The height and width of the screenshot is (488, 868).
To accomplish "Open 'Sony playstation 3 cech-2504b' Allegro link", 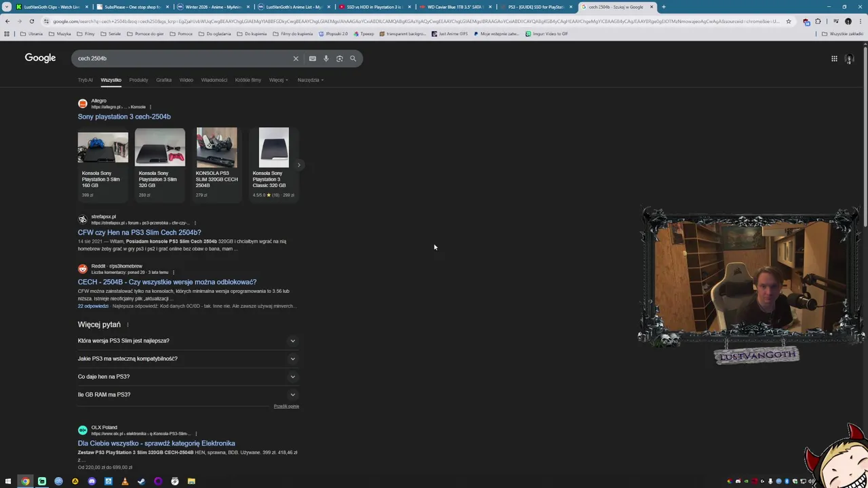I will (x=124, y=117).
